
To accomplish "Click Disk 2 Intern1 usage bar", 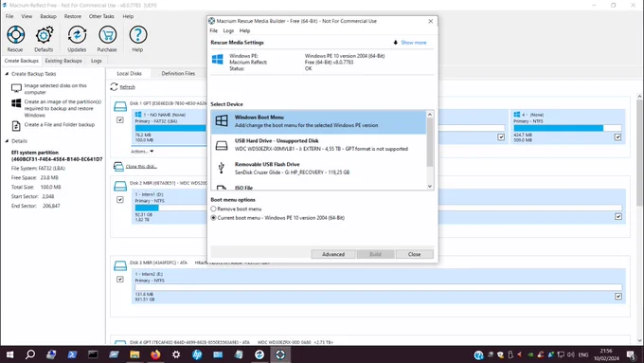I will point(378,208).
